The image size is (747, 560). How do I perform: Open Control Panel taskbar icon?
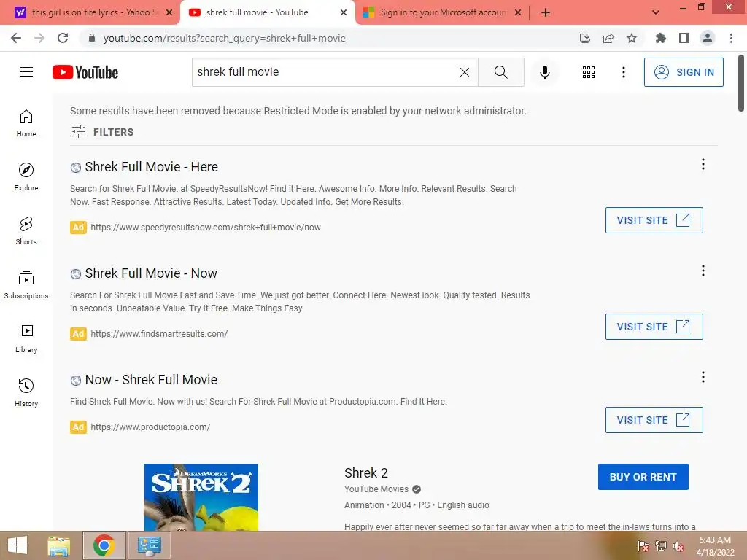pyautogui.click(x=149, y=545)
